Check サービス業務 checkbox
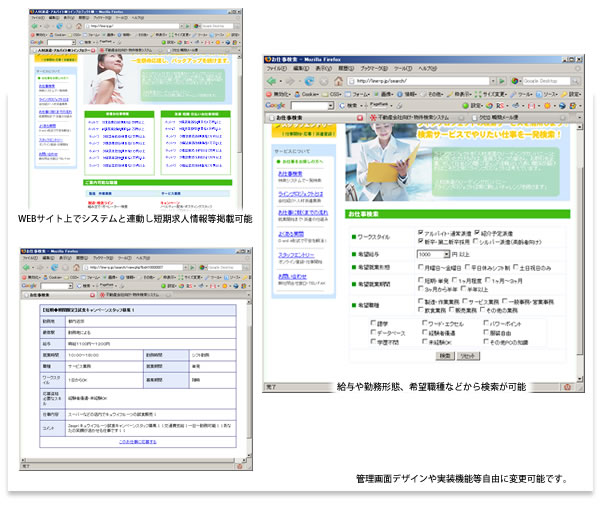This screenshot has width=601, height=507. (x=465, y=301)
